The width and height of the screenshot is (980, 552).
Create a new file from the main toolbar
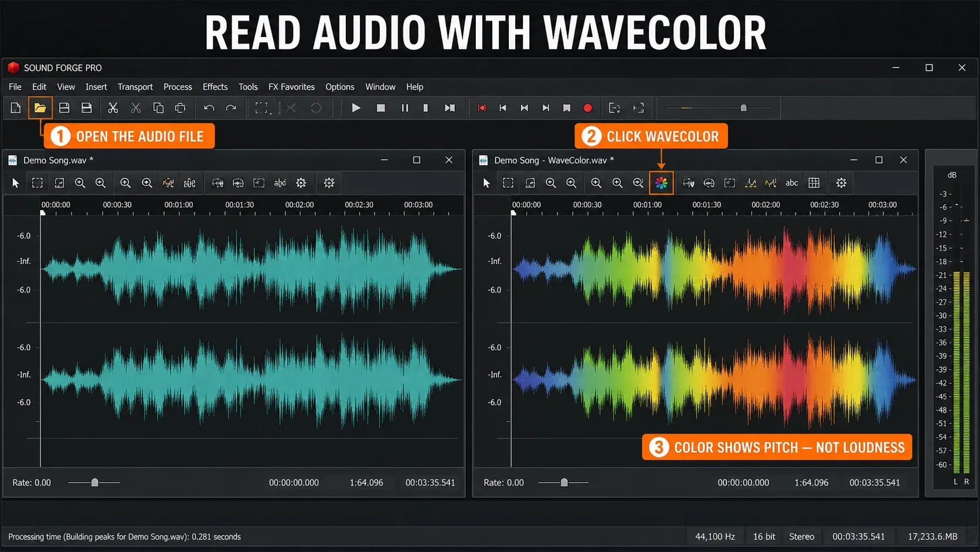(x=16, y=108)
